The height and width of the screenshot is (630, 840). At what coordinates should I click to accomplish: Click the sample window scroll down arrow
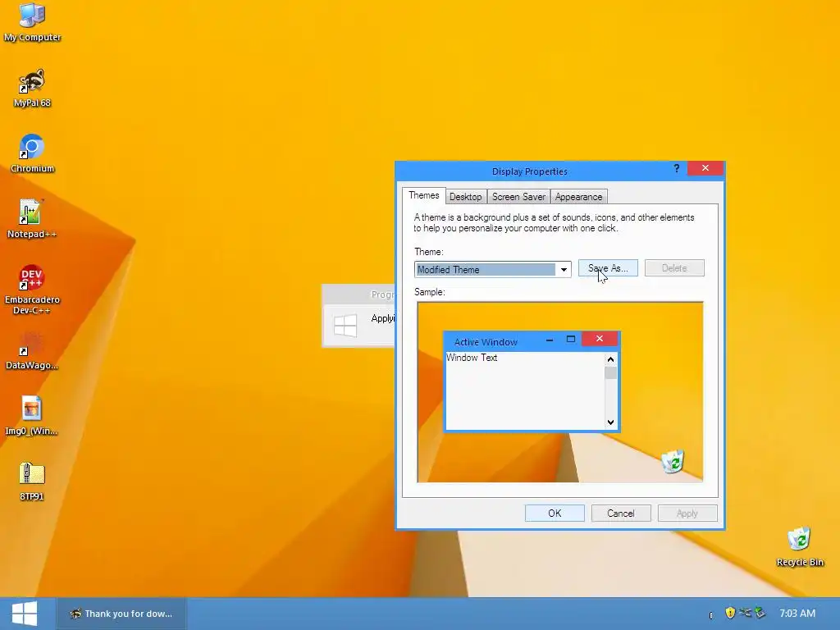[610, 422]
